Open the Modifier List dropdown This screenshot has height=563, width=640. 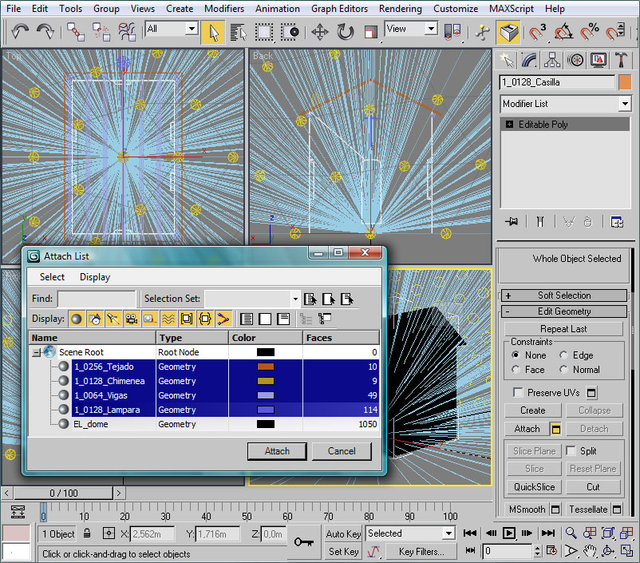click(x=625, y=104)
